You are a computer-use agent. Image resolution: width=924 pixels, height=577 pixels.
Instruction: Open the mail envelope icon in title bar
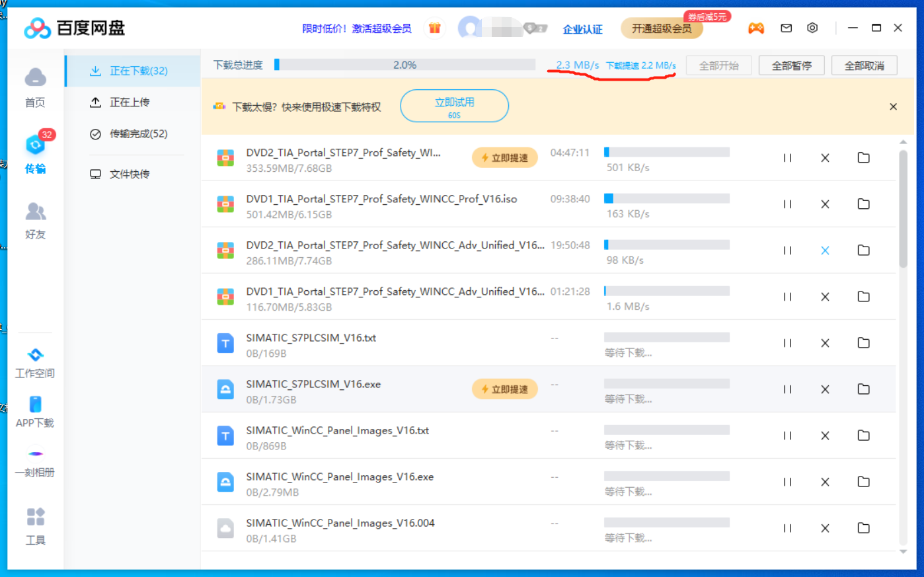click(786, 28)
